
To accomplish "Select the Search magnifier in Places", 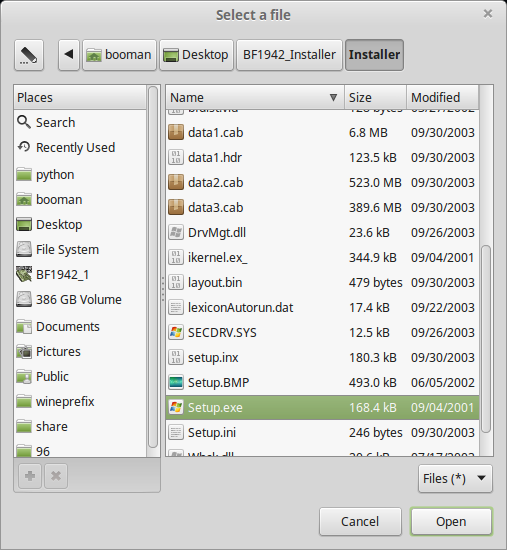I will (24, 122).
